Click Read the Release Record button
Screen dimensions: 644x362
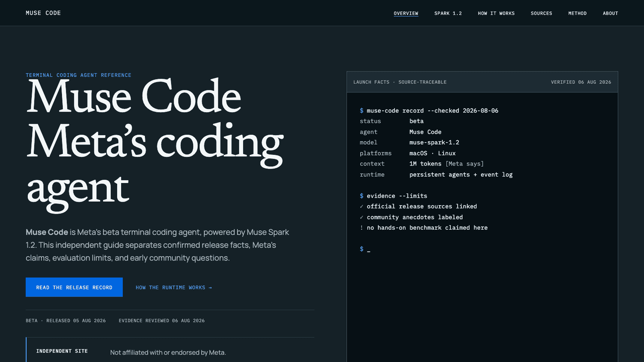point(74,287)
